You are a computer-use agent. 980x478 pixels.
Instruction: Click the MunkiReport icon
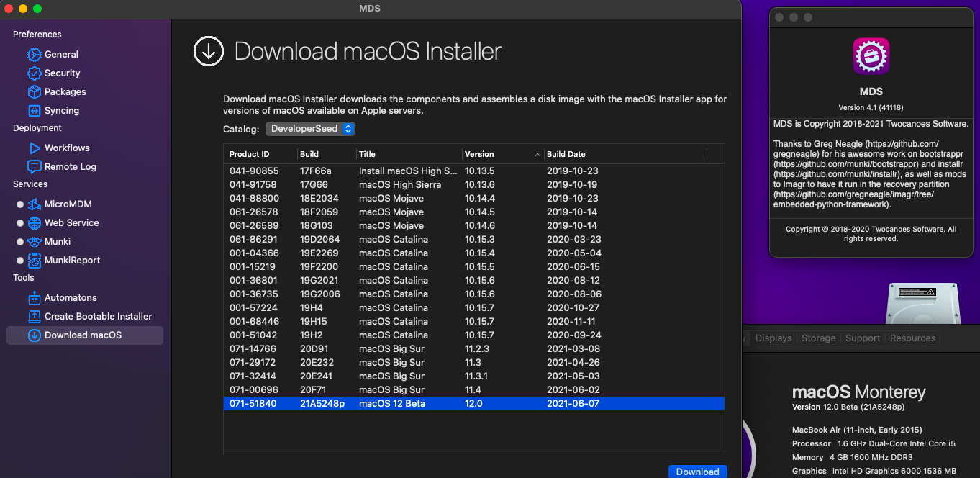(x=34, y=260)
